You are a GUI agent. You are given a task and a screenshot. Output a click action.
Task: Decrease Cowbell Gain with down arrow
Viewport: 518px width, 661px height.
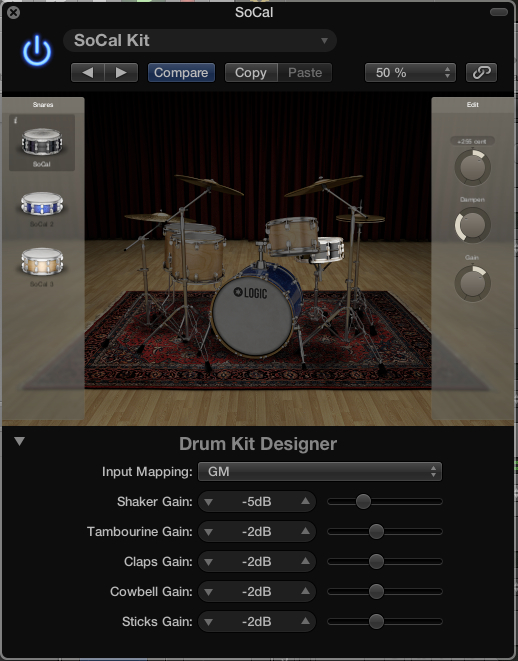[x=208, y=592]
